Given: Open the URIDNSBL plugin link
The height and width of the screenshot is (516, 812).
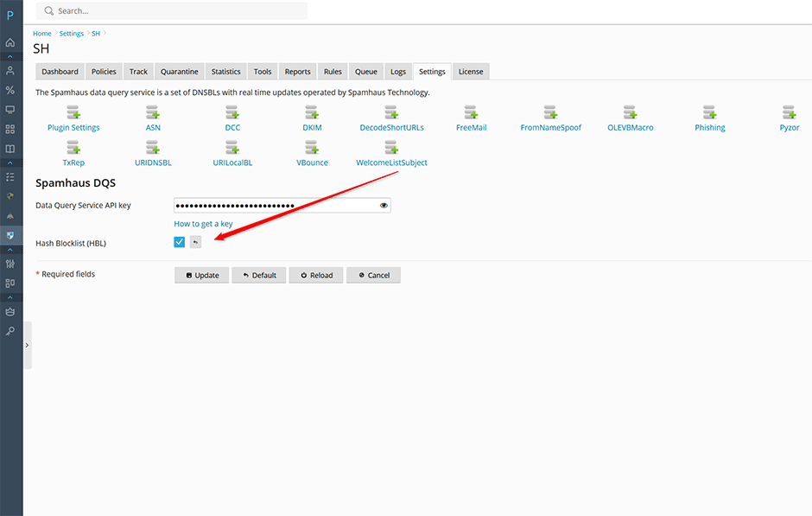Looking at the screenshot, I should pyautogui.click(x=153, y=162).
